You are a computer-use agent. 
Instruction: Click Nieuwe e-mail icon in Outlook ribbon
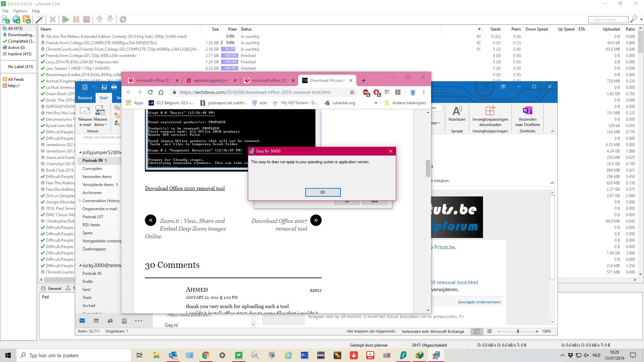click(x=85, y=116)
